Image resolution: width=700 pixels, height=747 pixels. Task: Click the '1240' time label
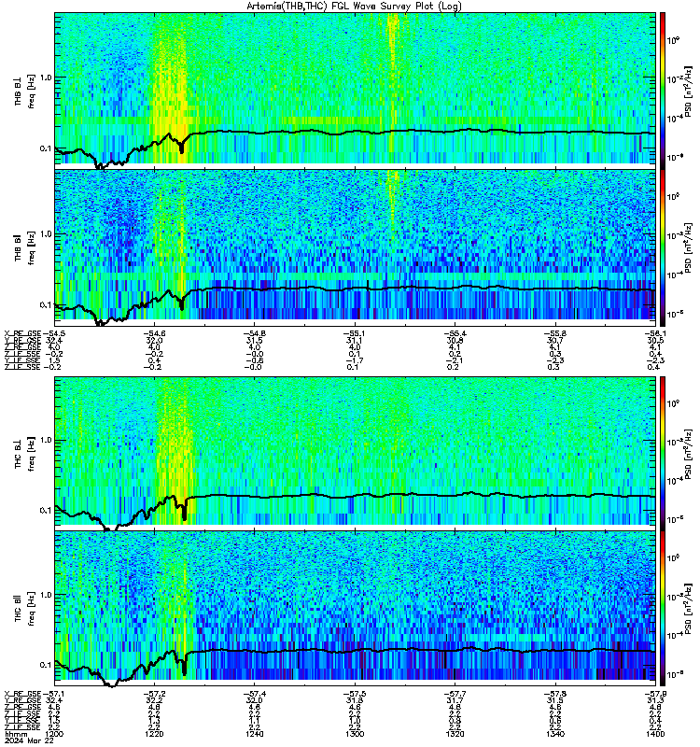tap(254, 734)
